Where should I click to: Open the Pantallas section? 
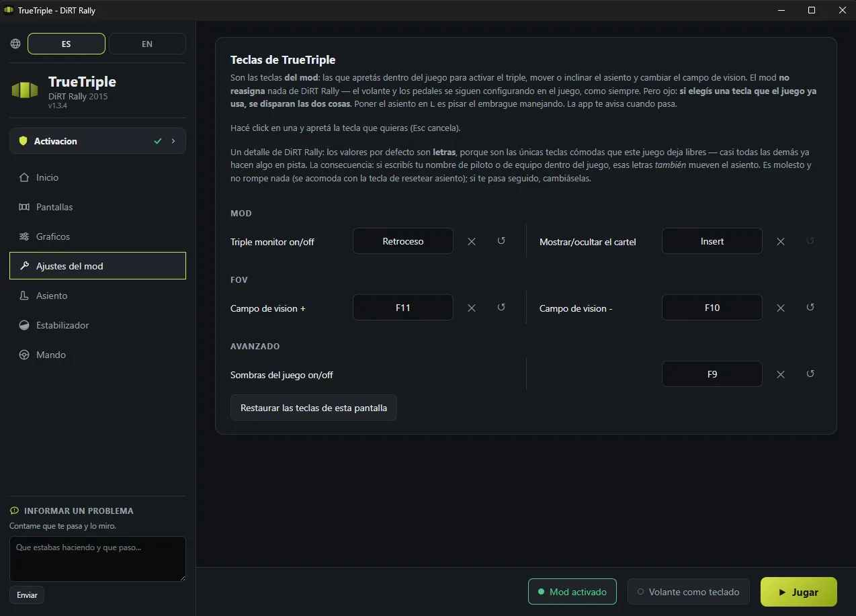[97, 207]
